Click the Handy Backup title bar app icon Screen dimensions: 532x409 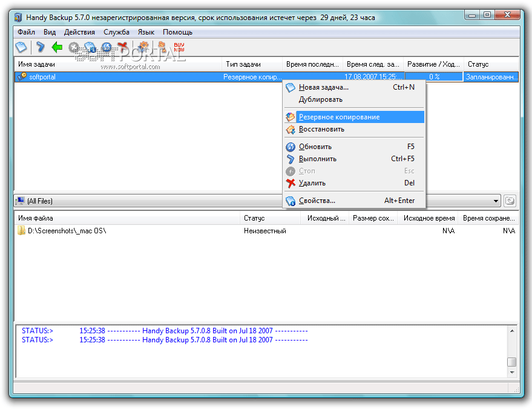click(18, 18)
